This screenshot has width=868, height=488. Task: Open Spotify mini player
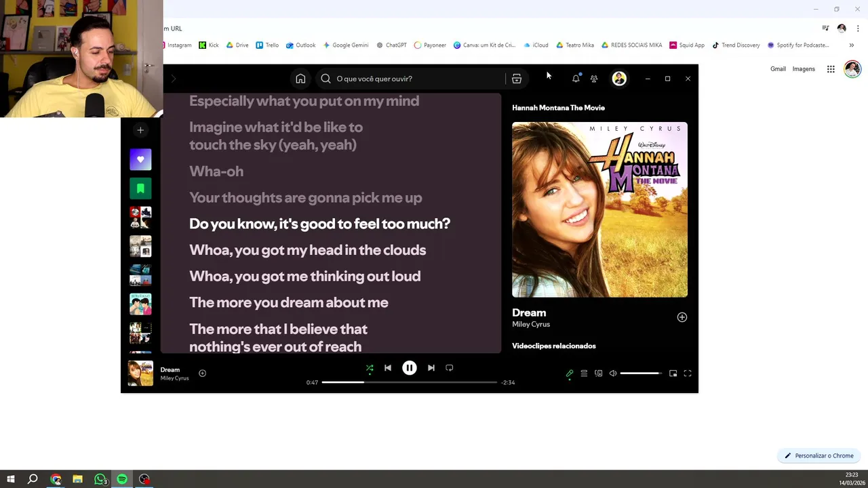pos(673,373)
